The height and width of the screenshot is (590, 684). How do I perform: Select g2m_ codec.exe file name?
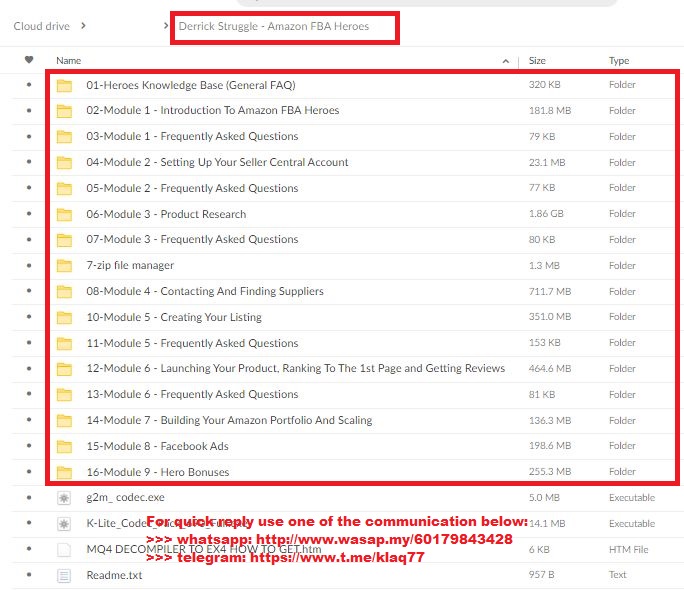pyautogui.click(x=126, y=498)
